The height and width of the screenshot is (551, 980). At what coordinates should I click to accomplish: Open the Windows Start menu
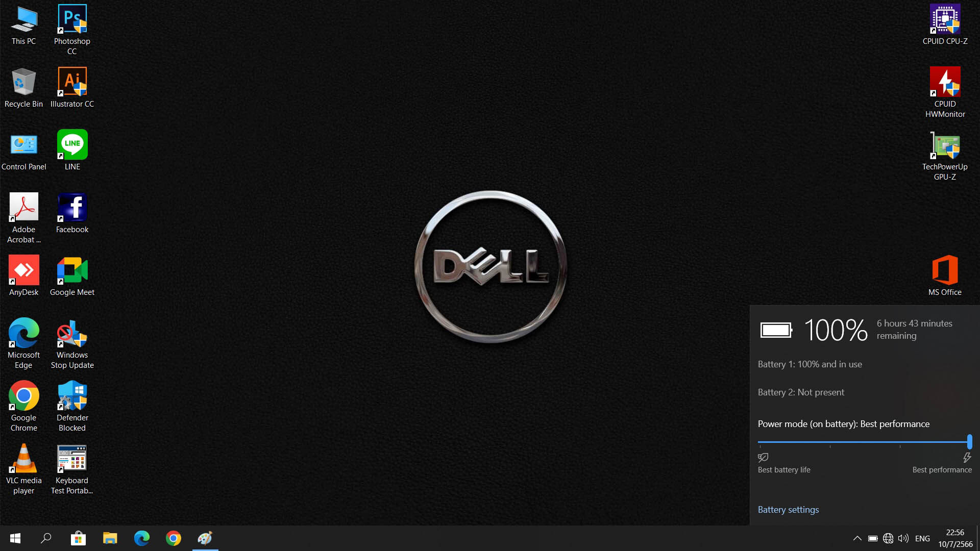[x=15, y=538]
